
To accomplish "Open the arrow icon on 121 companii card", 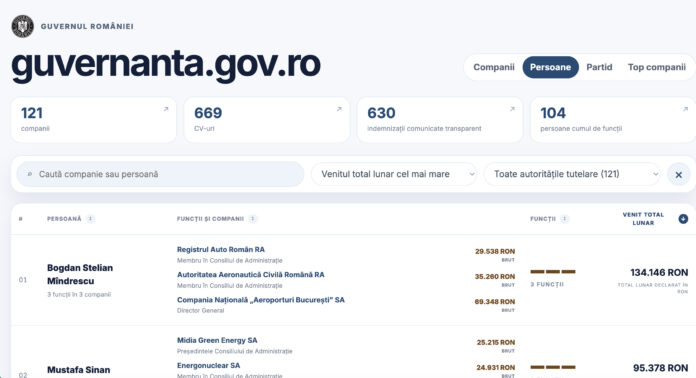I will tap(166, 109).
